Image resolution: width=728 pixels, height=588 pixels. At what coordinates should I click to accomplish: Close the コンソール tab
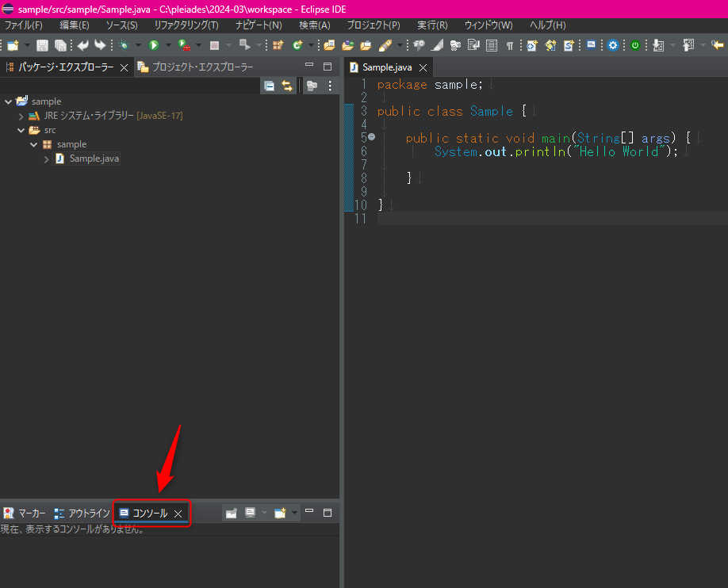click(178, 514)
